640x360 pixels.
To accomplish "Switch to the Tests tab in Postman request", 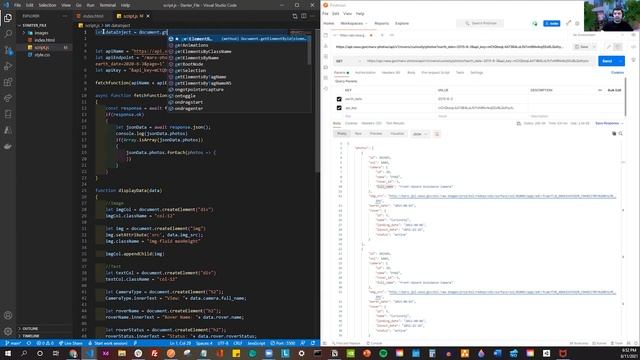I will (460, 72).
